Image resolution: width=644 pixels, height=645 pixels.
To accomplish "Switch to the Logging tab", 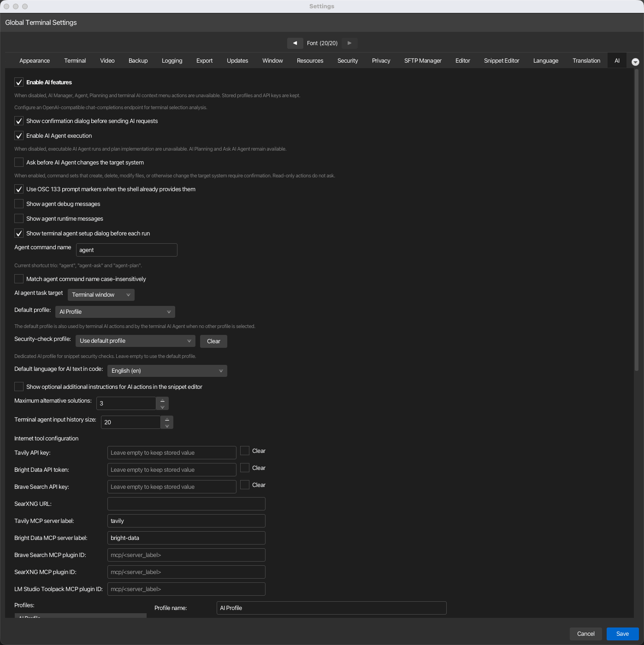I will click(172, 61).
